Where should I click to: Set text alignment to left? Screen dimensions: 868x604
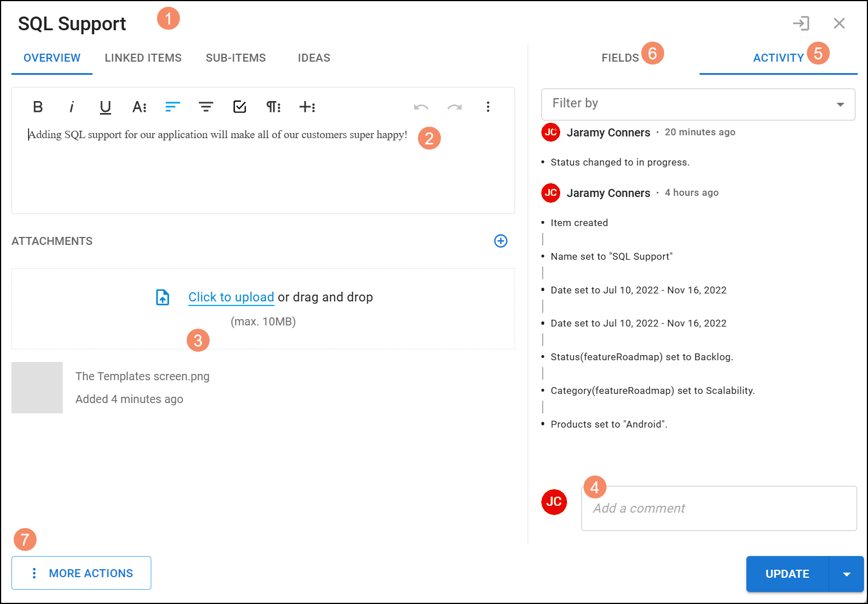(172, 107)
